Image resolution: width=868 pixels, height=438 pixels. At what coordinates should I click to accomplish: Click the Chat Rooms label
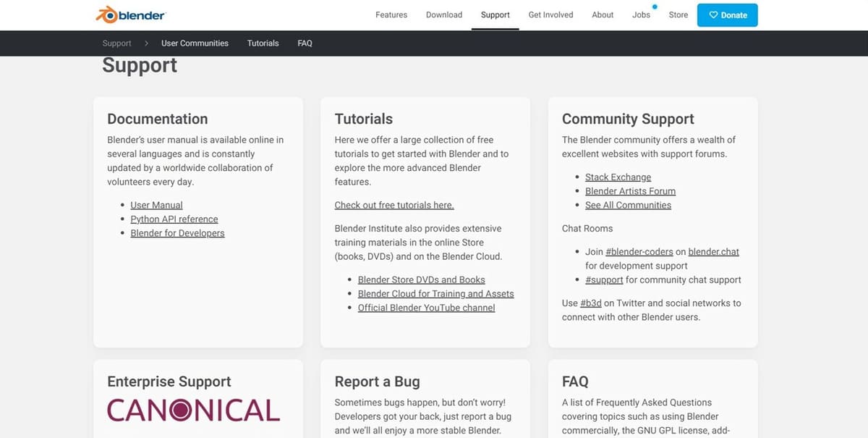[587, 229]
